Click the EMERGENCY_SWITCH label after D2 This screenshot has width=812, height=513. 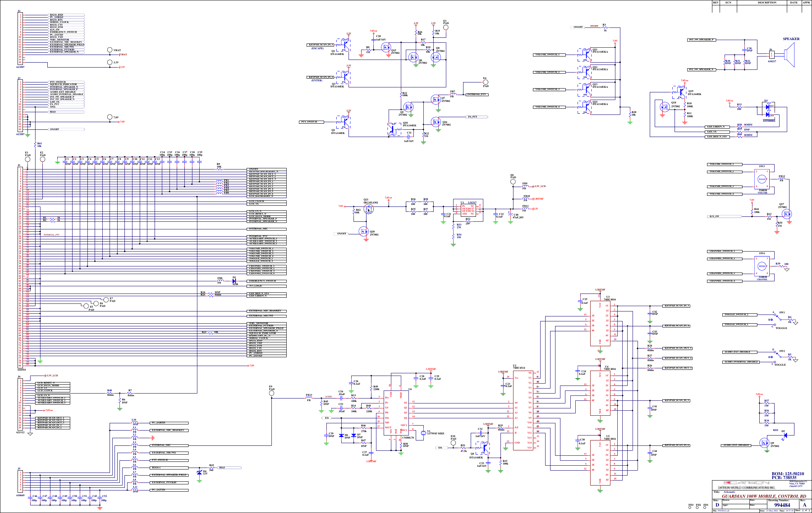point(267,281)
